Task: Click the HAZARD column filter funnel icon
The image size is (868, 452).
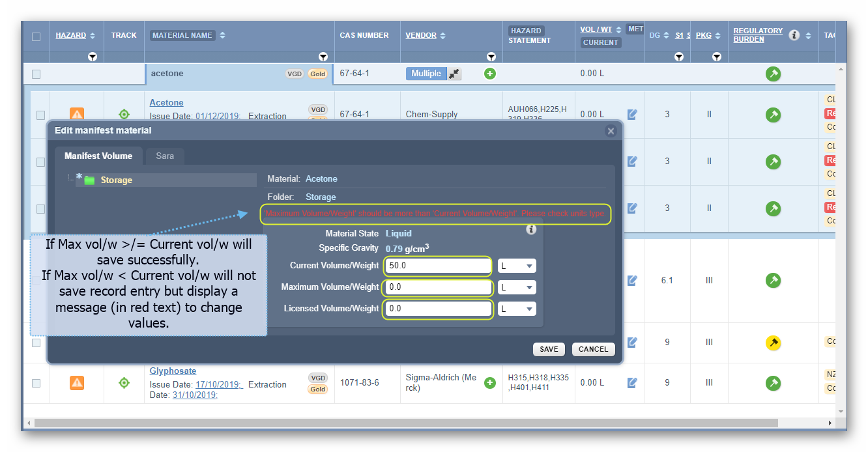Action: tap(93, 57)
